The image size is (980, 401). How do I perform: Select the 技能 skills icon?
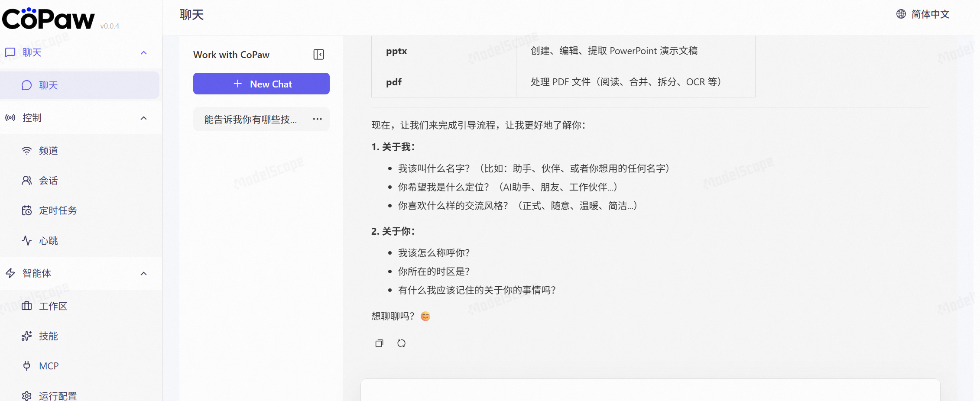click(x=27, y=336)
